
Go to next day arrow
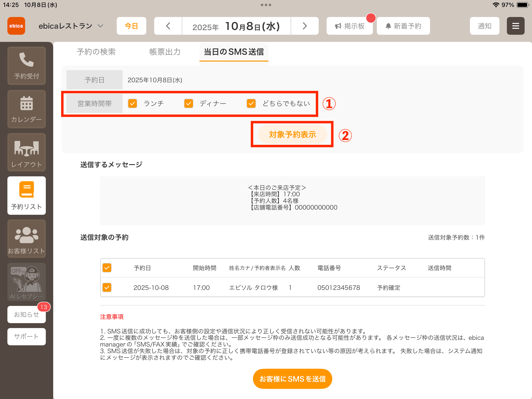point(305,26)
